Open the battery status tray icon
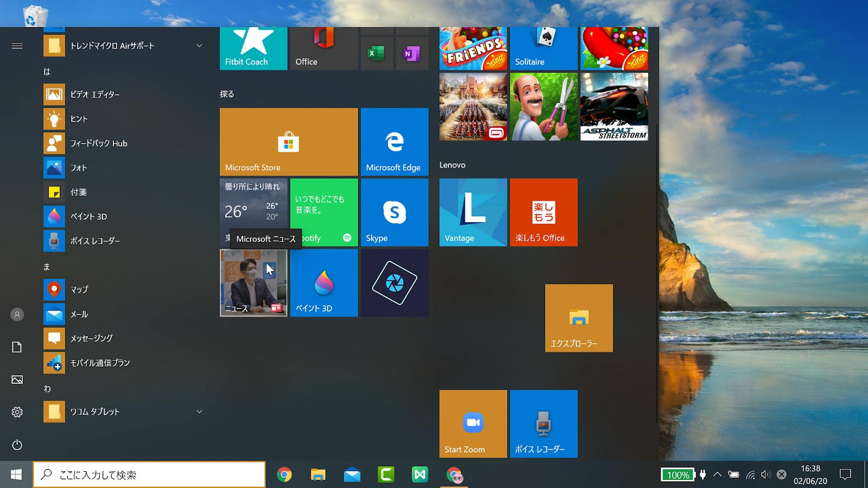868x488 pixels. (733, 475)
